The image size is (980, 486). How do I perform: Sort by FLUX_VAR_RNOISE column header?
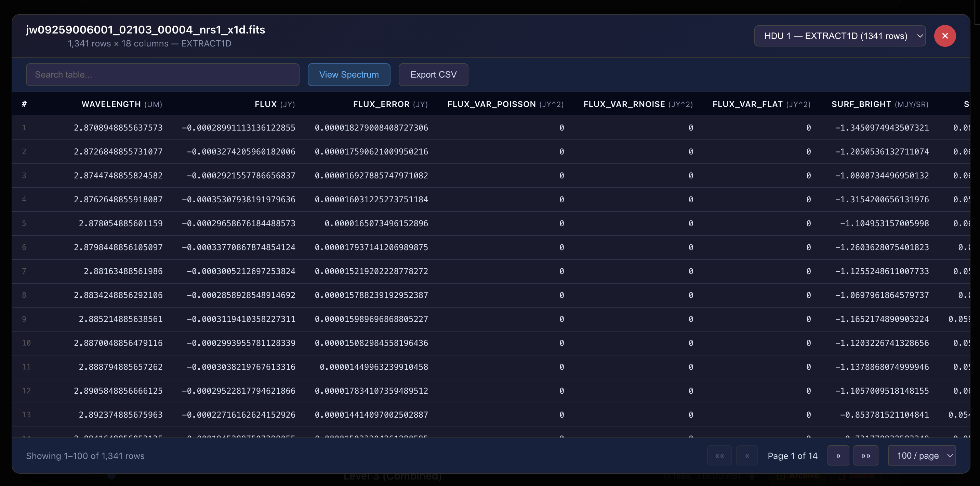(x=638, y=104)
